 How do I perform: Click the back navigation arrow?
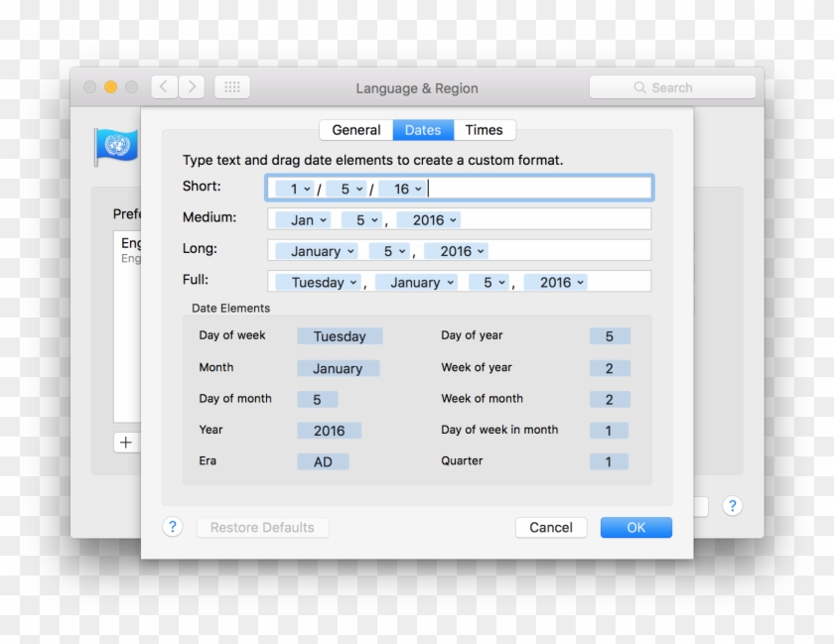165,87
